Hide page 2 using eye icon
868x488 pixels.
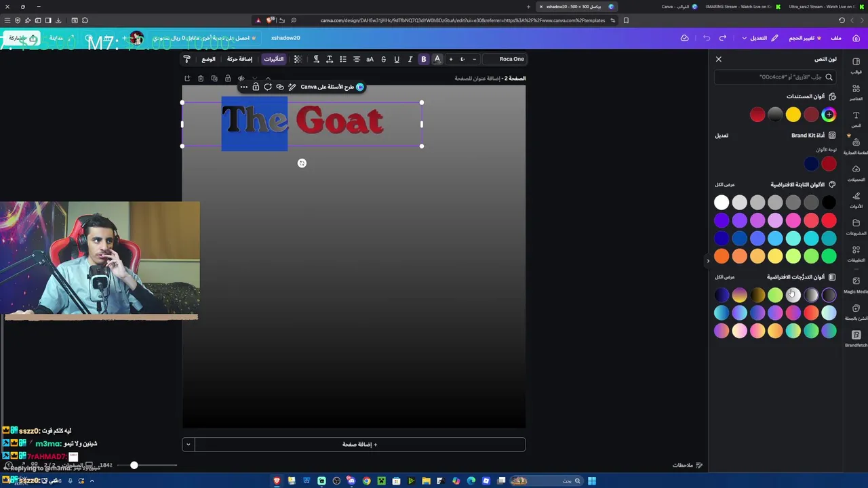tap(241, 79)
